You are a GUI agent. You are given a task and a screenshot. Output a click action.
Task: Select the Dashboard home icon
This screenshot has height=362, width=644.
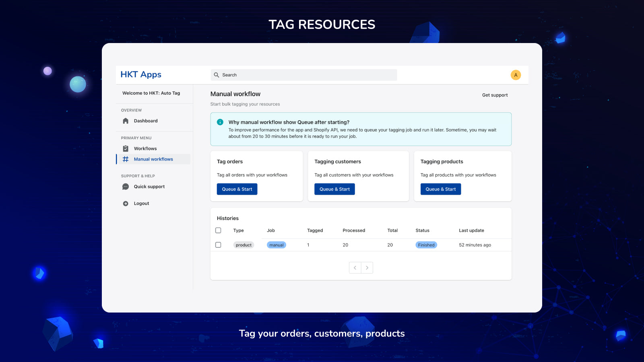[125, 121]
